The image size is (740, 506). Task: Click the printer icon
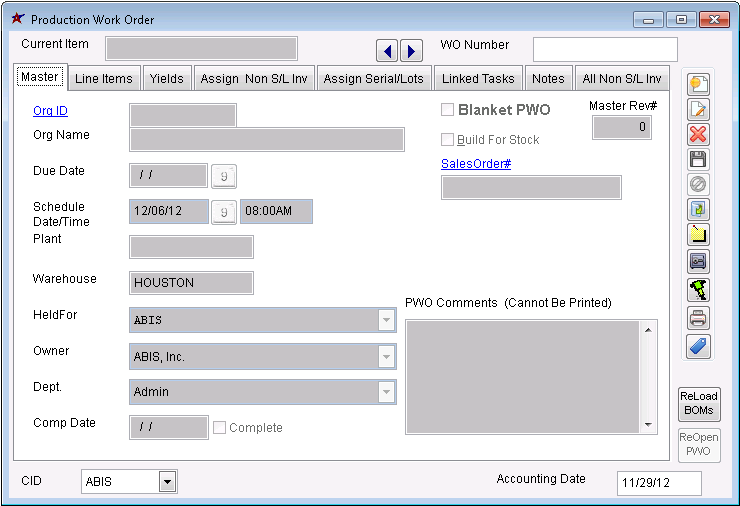tap(699, 320)
